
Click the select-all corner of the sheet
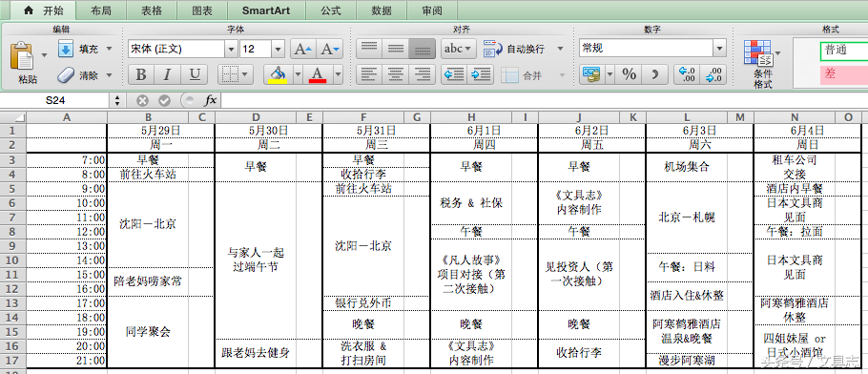(x=13, y=117)
